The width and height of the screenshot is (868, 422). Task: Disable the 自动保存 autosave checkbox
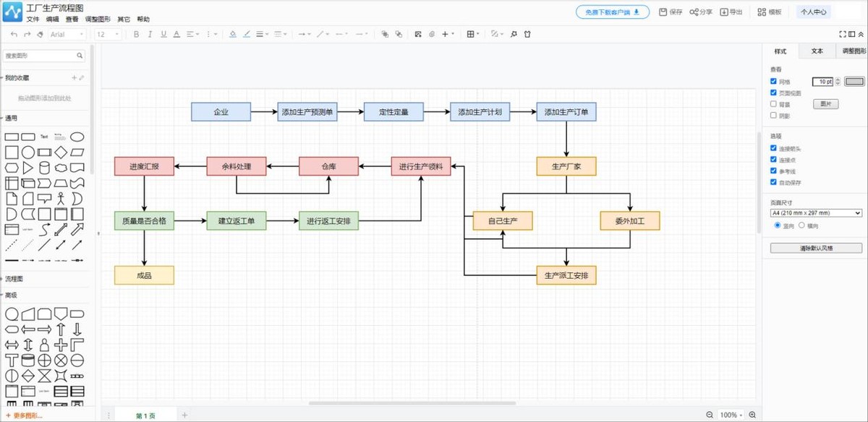click(774, 182)
